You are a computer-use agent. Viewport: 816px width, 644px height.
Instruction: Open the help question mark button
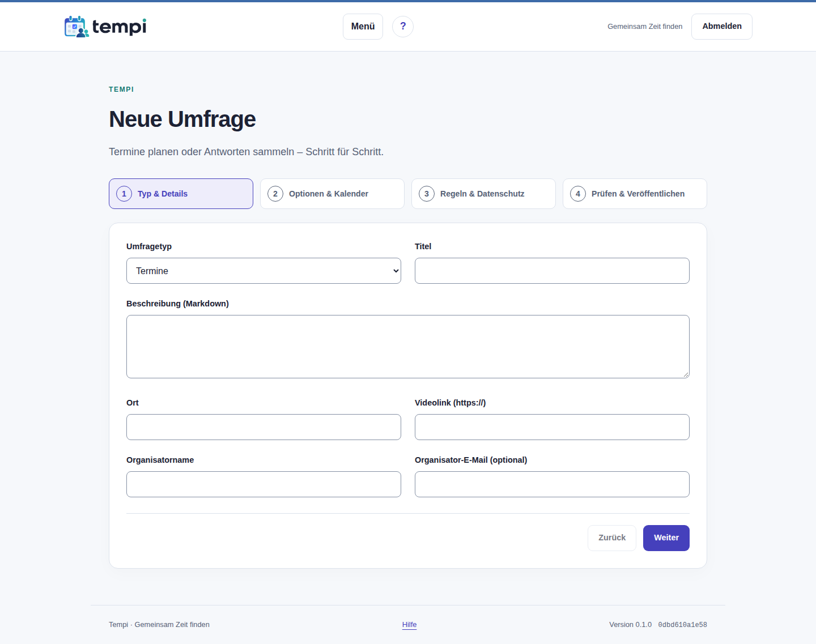[403, 27]
